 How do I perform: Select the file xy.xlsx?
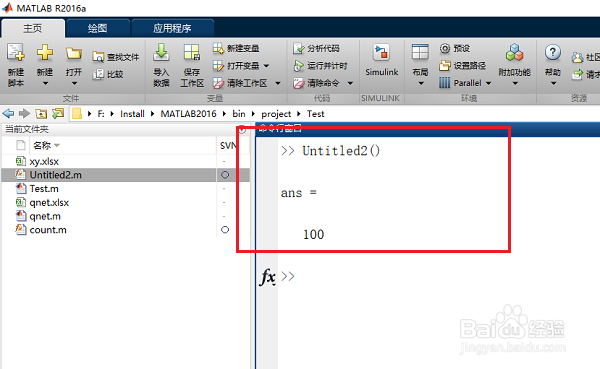click(44, 162)
